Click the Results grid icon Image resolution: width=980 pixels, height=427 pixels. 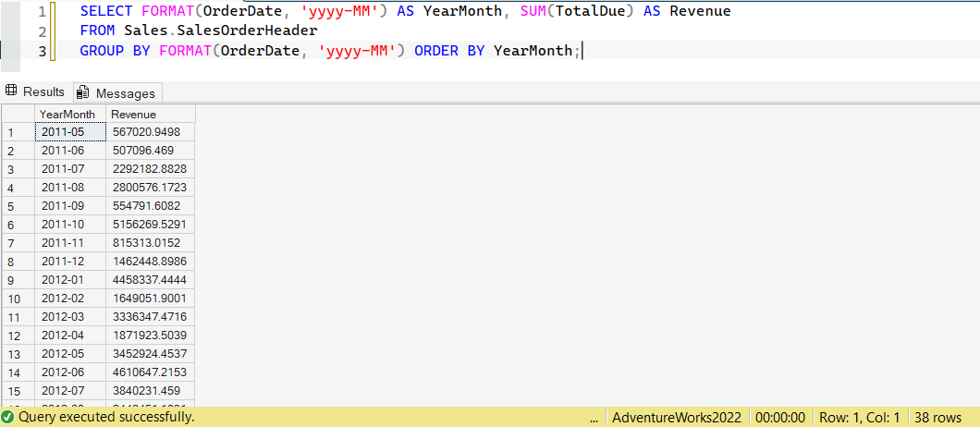[x=10, y=91]
